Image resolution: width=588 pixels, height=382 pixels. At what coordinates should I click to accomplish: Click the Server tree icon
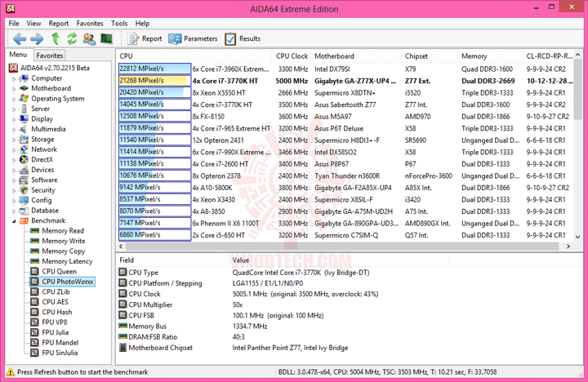24,109
